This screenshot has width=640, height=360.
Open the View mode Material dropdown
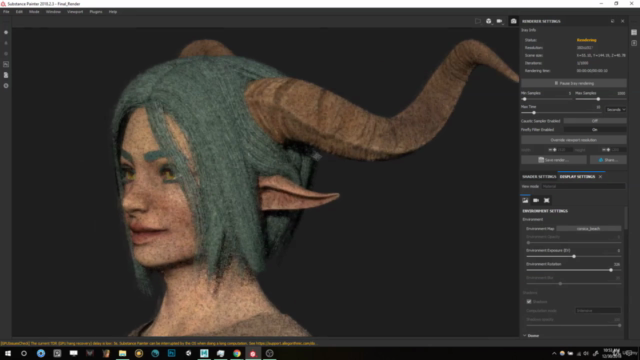tap(583, 186)
